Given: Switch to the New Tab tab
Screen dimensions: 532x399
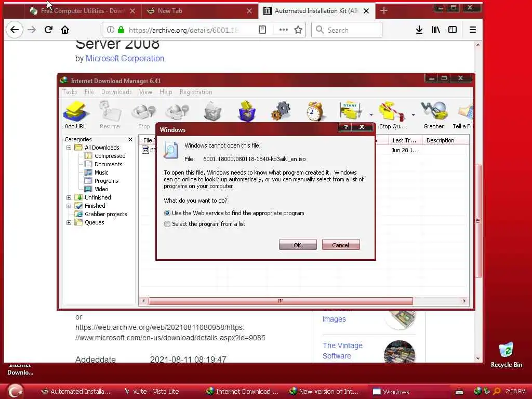Looking at the screenshot, I should [200, 11].
